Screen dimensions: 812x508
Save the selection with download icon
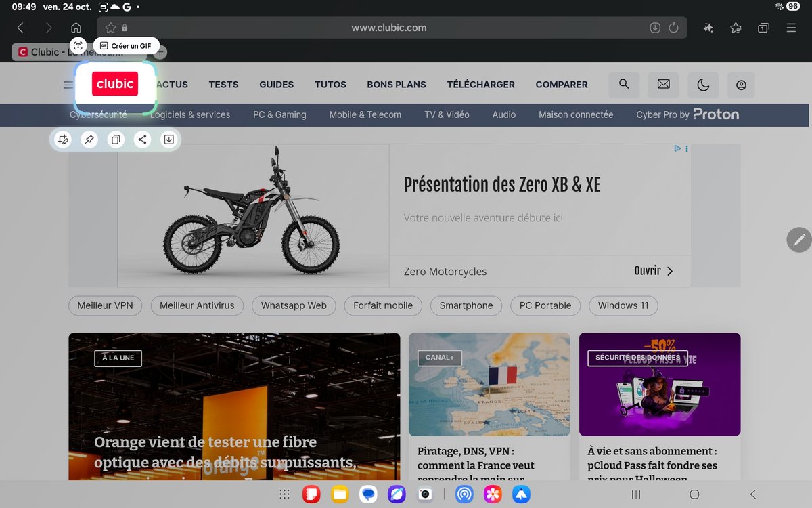168,140
